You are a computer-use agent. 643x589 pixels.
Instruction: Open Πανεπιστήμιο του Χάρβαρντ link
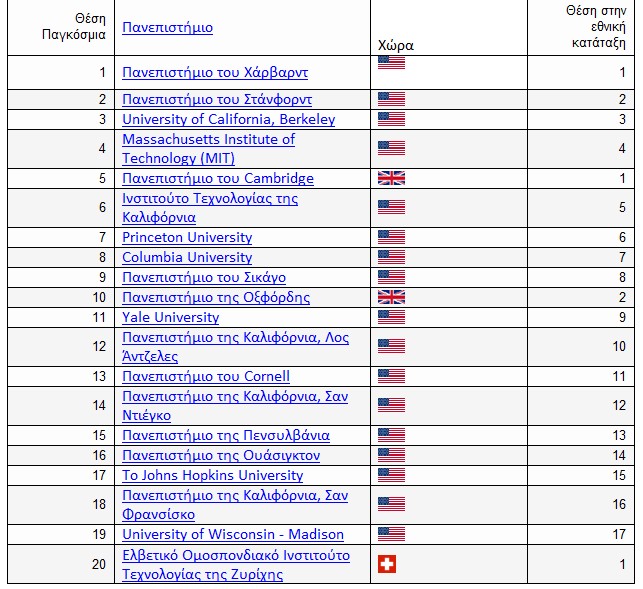(x=215, y=73)
